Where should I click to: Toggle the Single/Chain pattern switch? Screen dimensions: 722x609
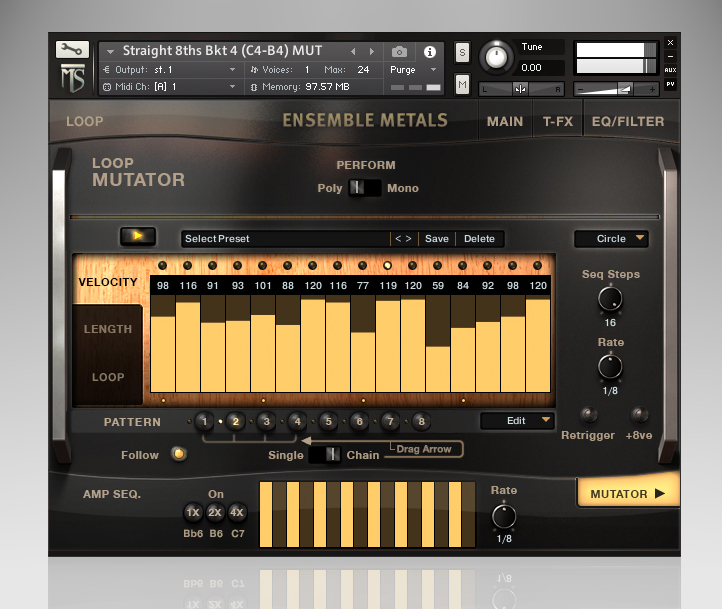tap(325, 455)
